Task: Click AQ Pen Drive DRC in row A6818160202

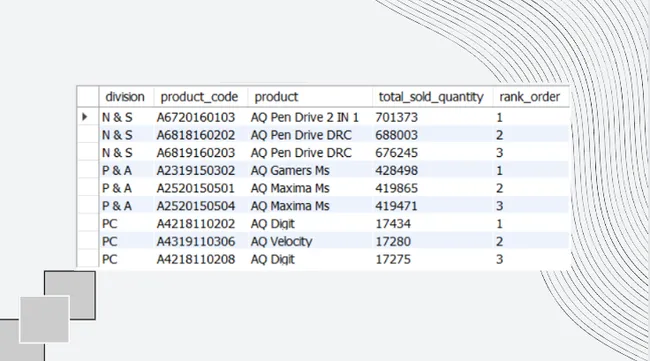Action: coord(301,135)
